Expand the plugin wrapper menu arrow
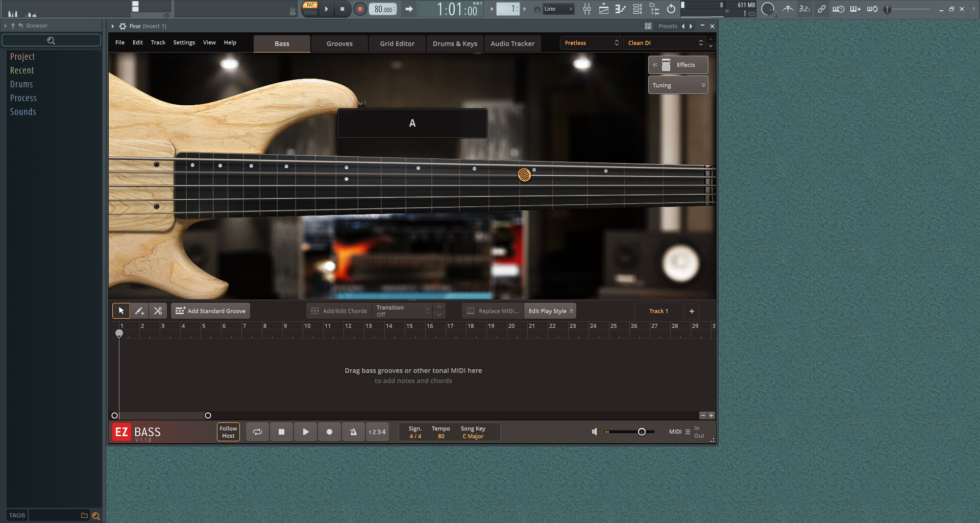The image size is (980, 523). pyautogui.click(x=113, y=26)
